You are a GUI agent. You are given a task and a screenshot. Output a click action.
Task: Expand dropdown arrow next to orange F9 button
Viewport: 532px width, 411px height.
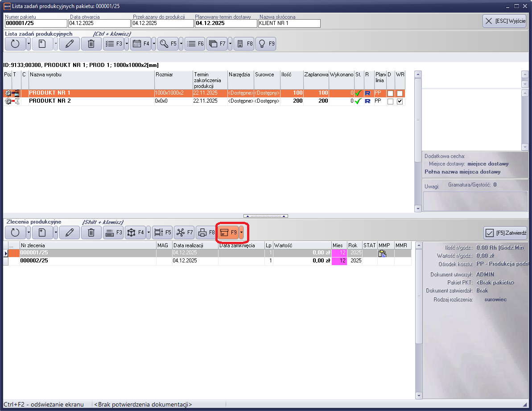pyautogui.click(x=241, y=232)
